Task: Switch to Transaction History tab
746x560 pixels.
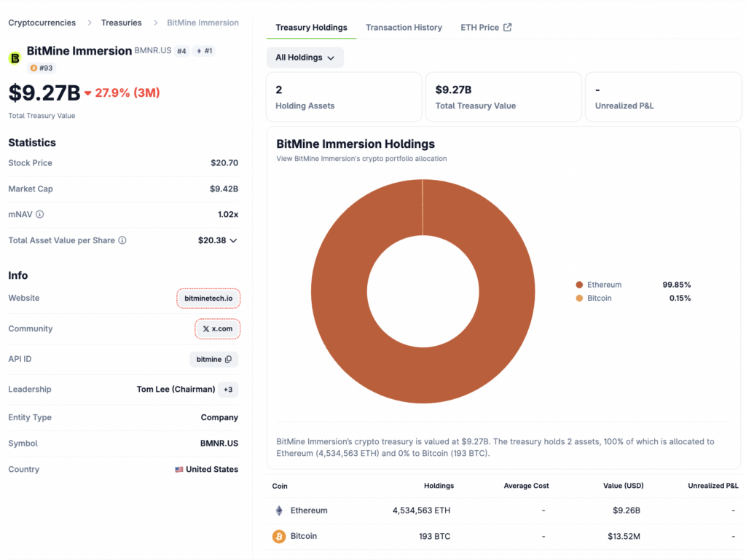Action: 404,28
